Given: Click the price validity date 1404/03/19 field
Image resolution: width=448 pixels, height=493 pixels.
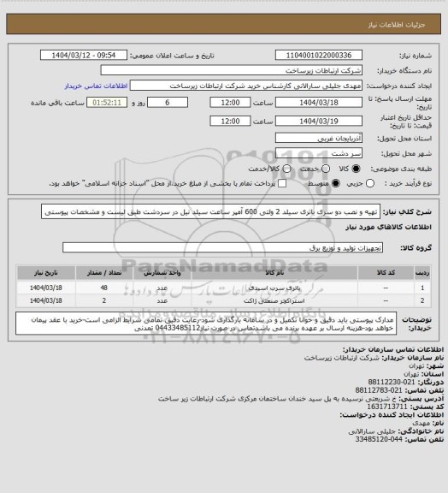Looking at the screenshot, I should pos(319,121).
